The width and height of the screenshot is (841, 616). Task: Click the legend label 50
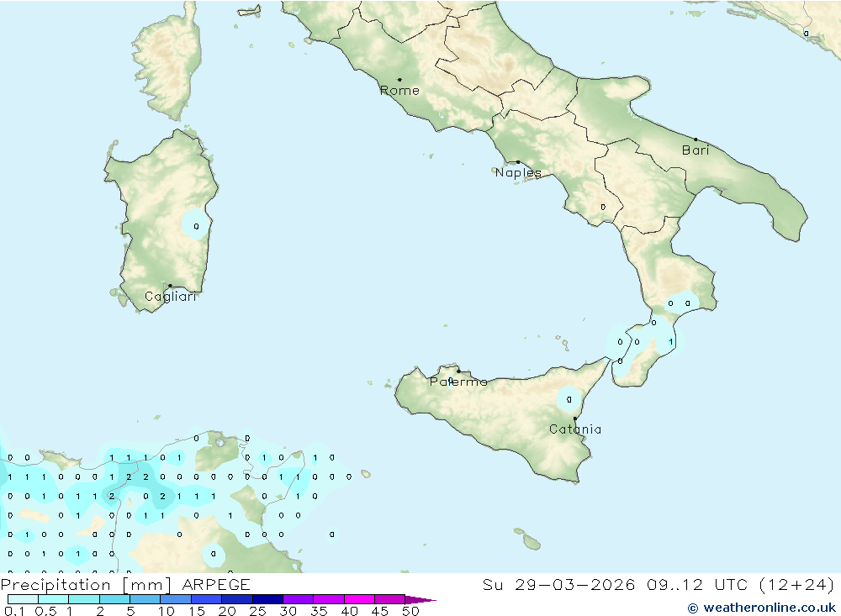pos(410,611)
